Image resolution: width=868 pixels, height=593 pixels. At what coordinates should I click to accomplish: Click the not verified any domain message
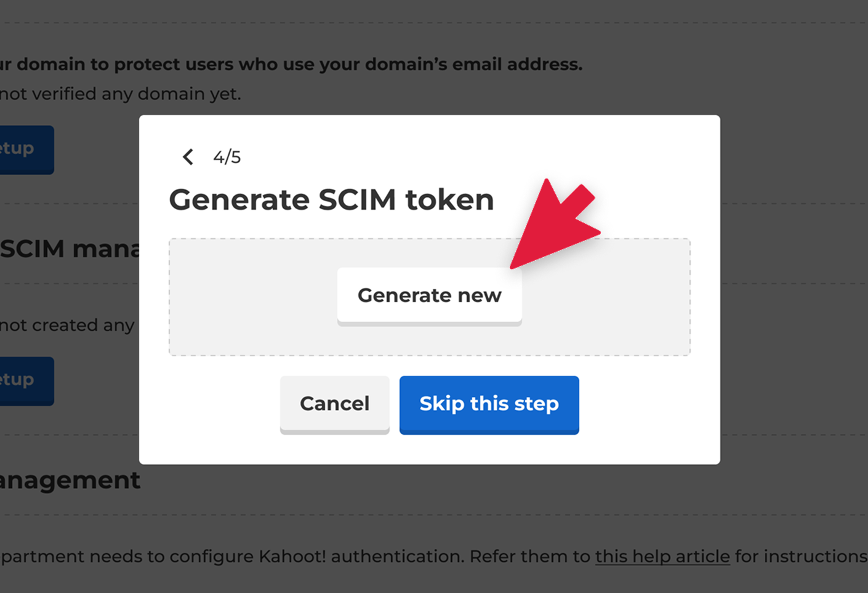coord(120,94)
